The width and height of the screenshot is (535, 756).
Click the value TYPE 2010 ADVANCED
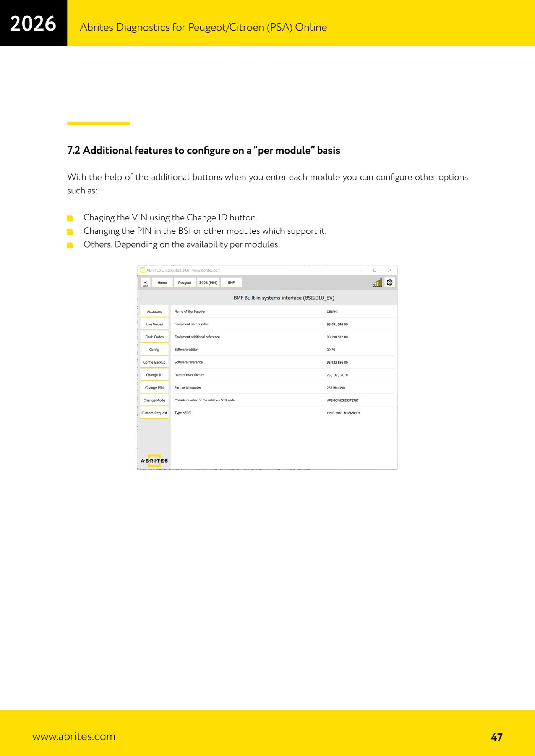[343, 413]
